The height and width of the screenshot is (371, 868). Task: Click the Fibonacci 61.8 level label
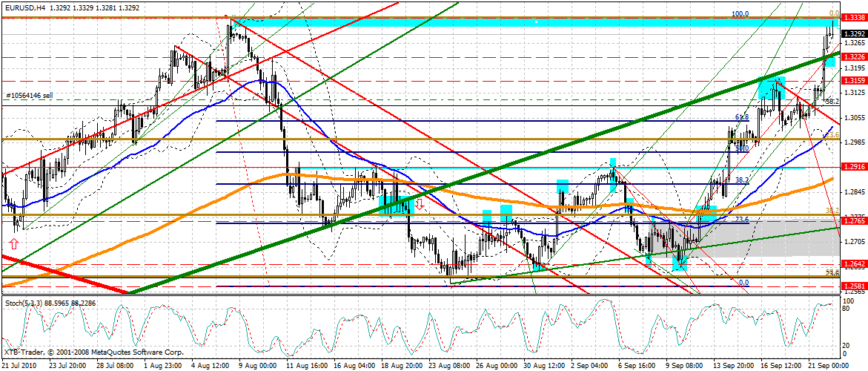742,117
